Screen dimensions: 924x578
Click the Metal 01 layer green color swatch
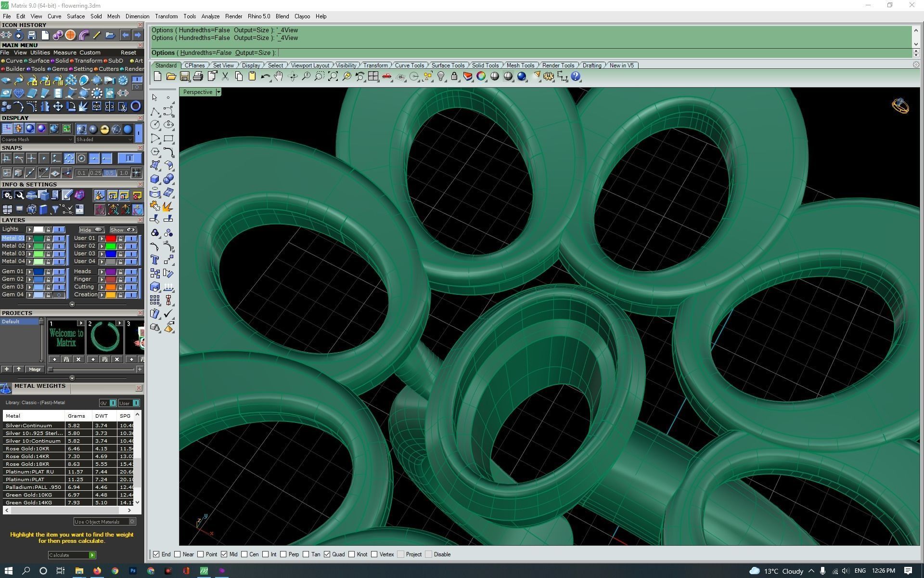tap(38, 238)
